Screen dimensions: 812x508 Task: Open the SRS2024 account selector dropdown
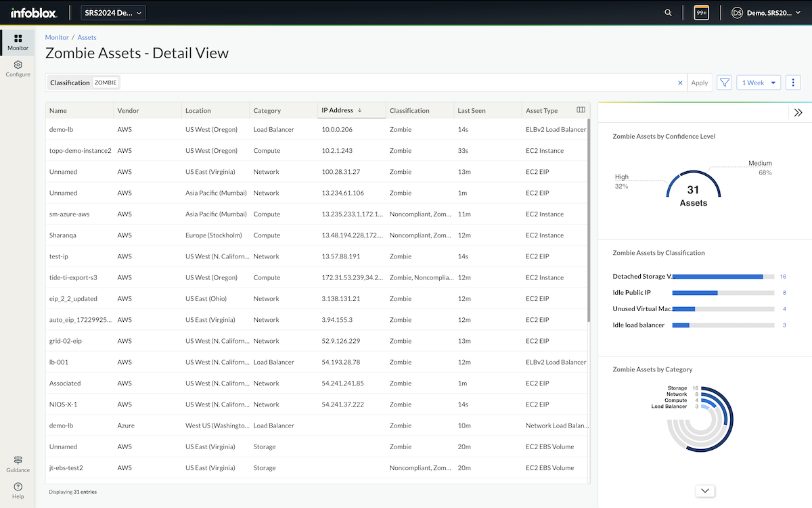click(112, 13)
